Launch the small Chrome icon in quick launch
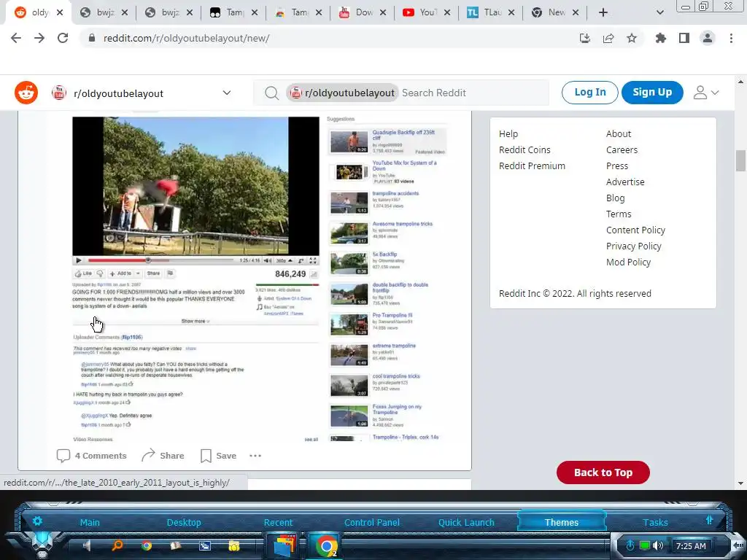Viewport: 747px width, 560px height. click(146, 545)
